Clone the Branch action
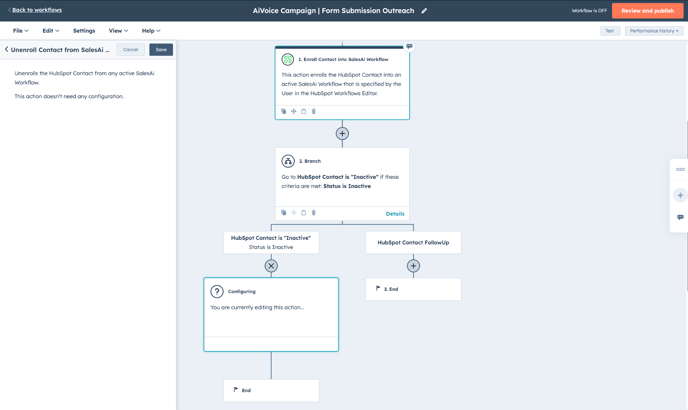 point(283,213)
